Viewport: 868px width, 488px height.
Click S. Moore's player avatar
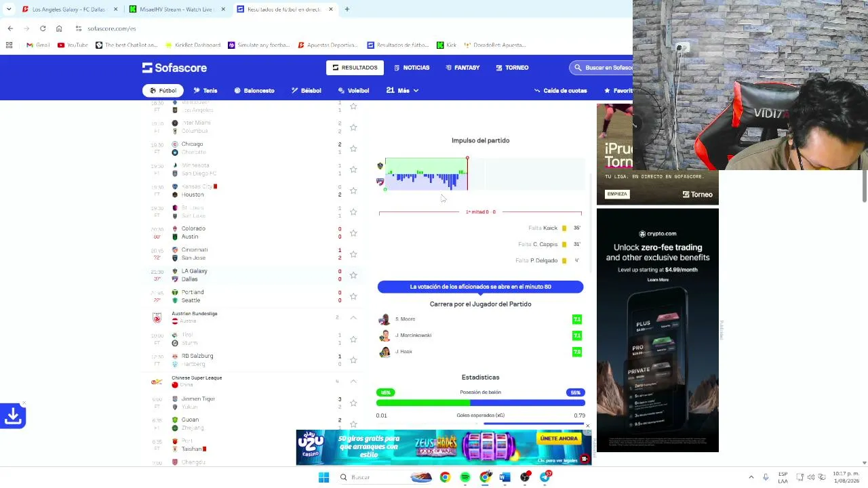[384, 319]
